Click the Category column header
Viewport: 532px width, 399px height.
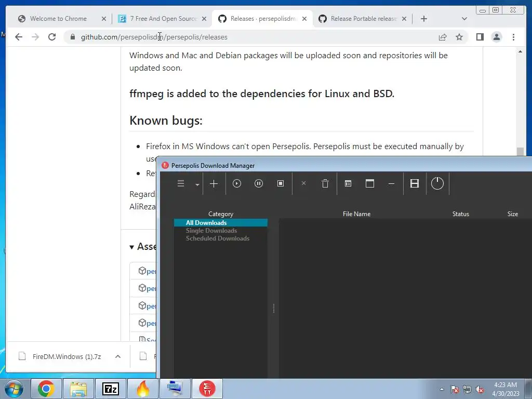(x=220, y=214)
